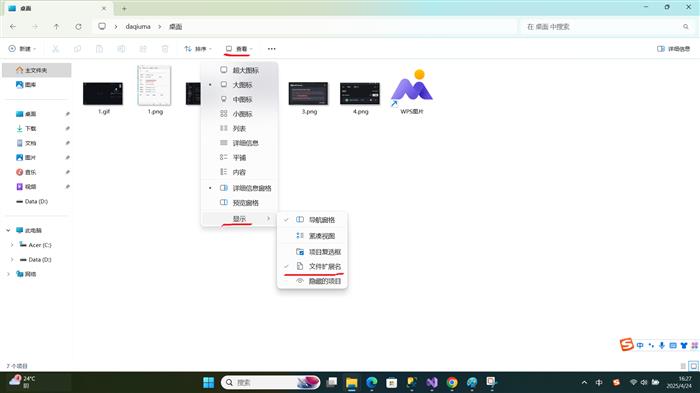This screenshot has height=393, width=700.
Task: Click daqiuma in the breadcrumb path
Action: pyautogui.click(x=138, y=27)
